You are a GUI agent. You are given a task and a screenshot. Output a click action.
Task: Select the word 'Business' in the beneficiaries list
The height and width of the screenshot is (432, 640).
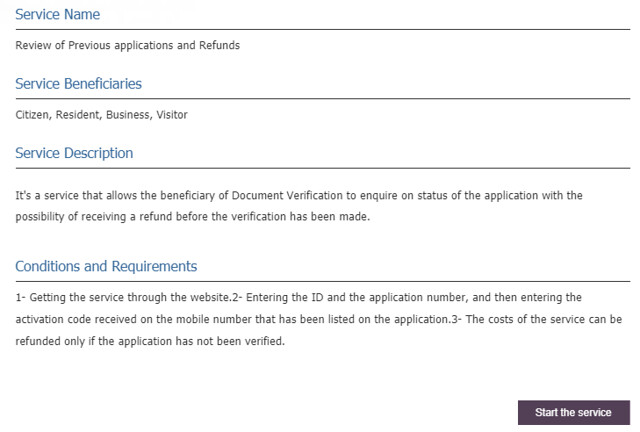[128, 115]
